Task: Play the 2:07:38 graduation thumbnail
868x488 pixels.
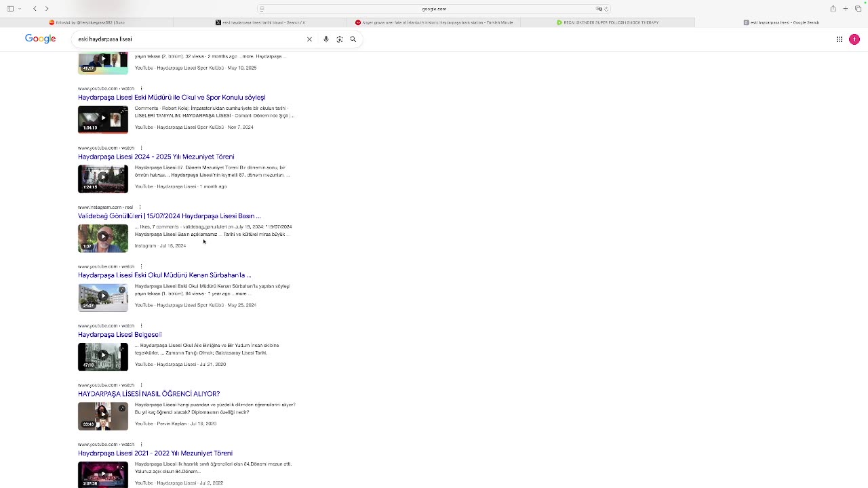Action: (x=103, y=474)
